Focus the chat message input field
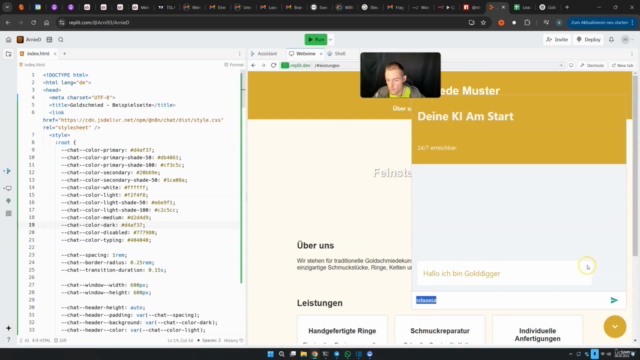The image size is (640, 360). point(510,300)
